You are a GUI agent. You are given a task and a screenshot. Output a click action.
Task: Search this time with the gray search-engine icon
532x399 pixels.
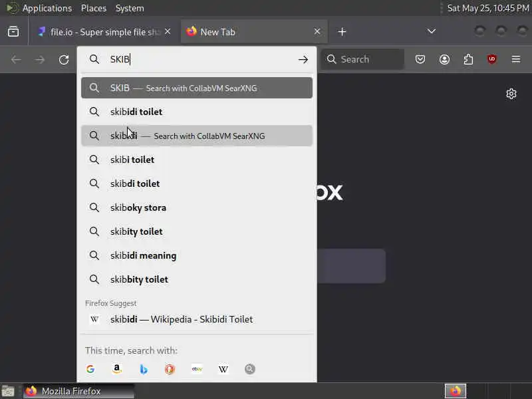(250, 369)
